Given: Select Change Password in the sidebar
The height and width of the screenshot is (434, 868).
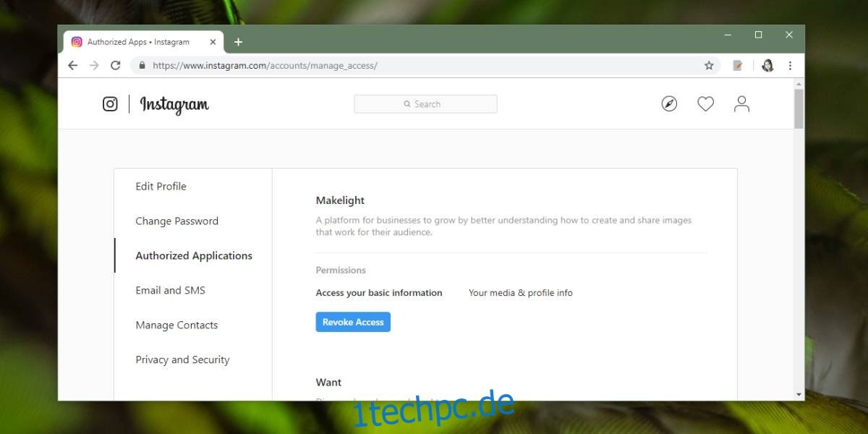Looking at the screenshot, I should pyautogui.click(x=176, y=221).
